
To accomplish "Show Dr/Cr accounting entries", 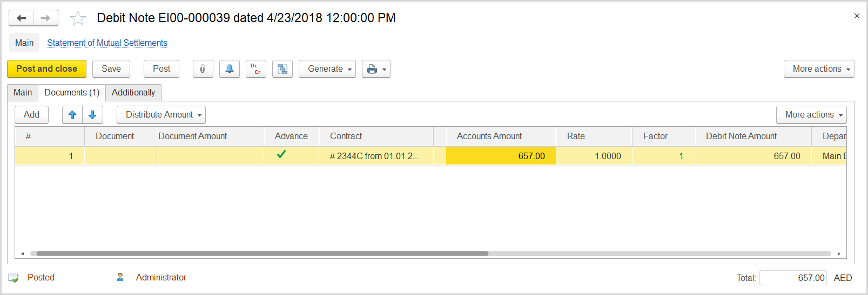I will click(x=256, y=69).
